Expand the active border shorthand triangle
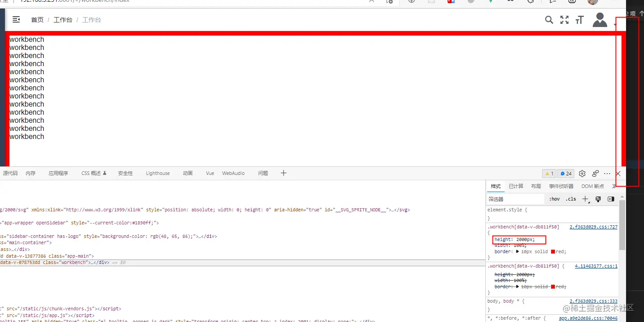The image size is (644, 322). coord(517,252)
